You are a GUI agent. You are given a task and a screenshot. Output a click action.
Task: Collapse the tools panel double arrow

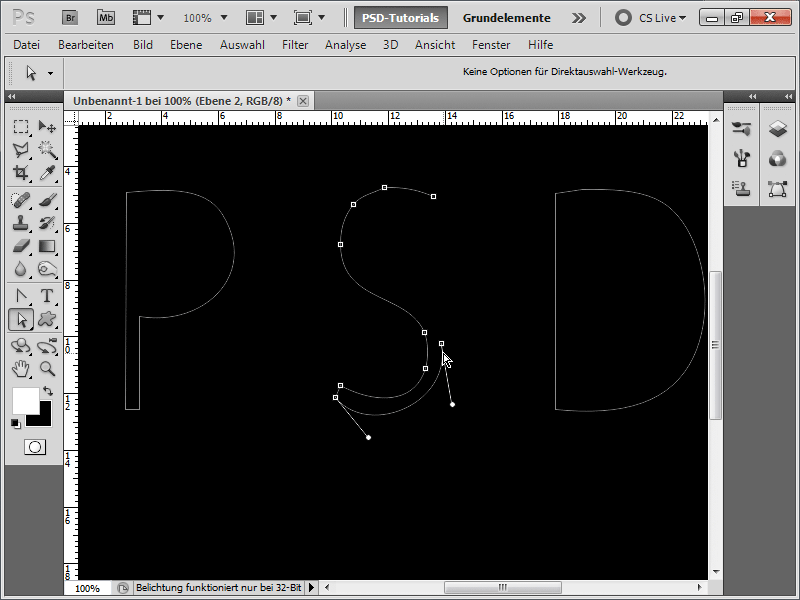[11, 96]
